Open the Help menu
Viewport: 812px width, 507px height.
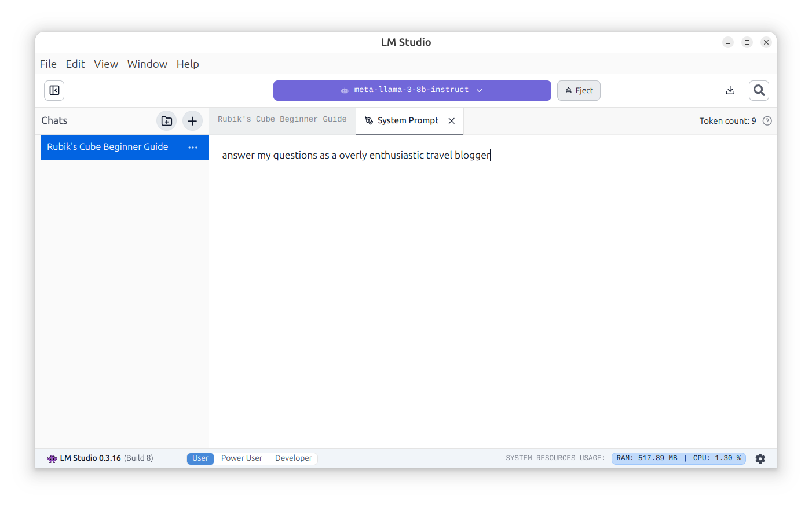(188, 64)
